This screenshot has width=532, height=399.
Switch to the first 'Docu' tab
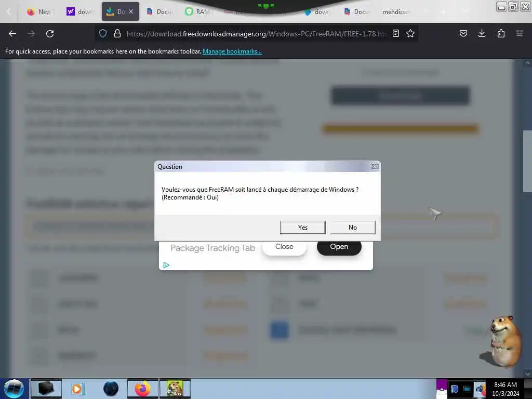pos(160,12)
